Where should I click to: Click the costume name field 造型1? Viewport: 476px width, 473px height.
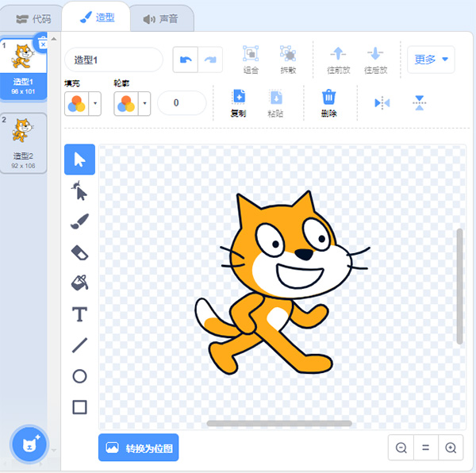[113, 60]
